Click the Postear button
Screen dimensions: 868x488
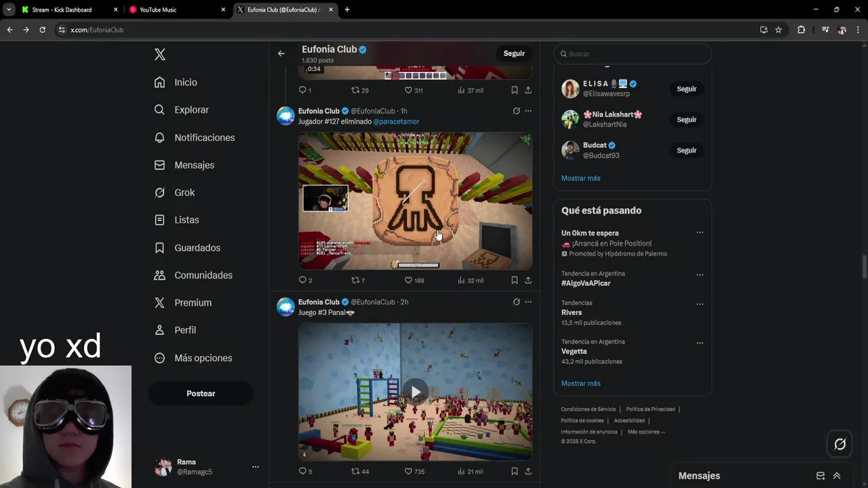pos(201,393)
